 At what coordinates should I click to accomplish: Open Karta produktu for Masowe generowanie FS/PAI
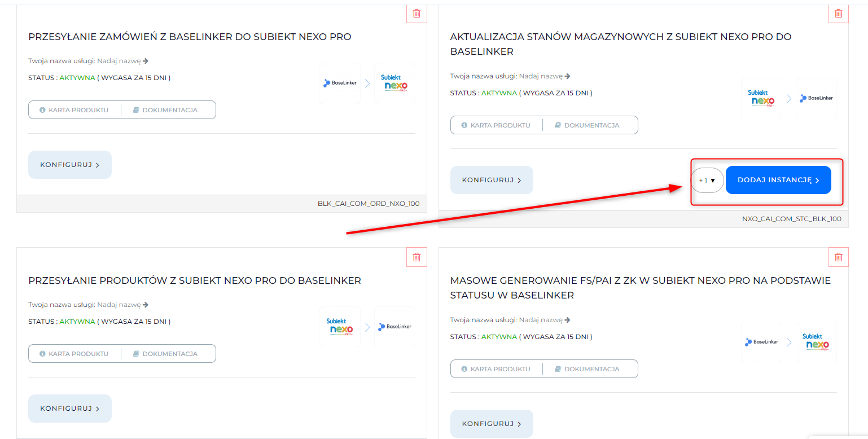(497, 369)
